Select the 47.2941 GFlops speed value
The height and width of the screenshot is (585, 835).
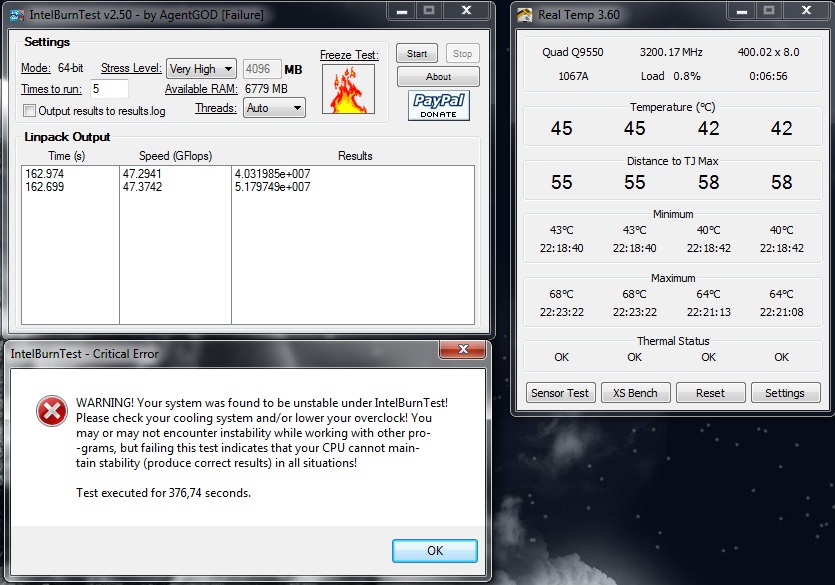click(x=142, y=174)
